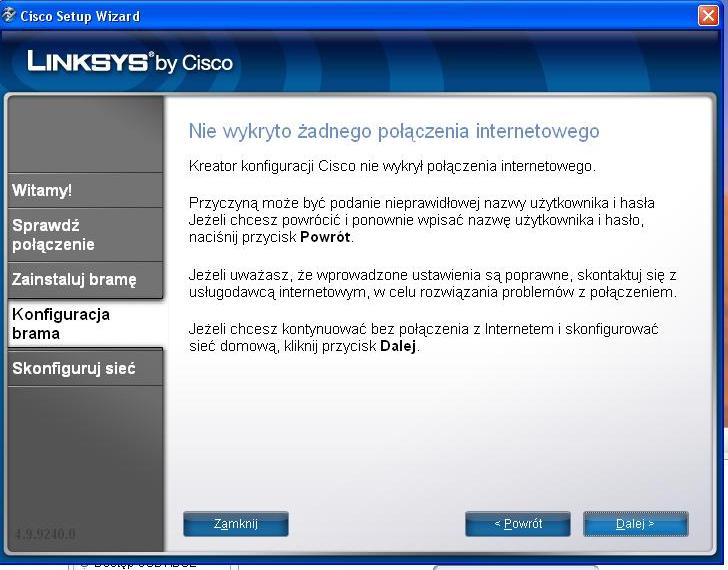The image size is (728, 570).
Task: Click the version number 4.9.9240.0
Action: point(45,534)
